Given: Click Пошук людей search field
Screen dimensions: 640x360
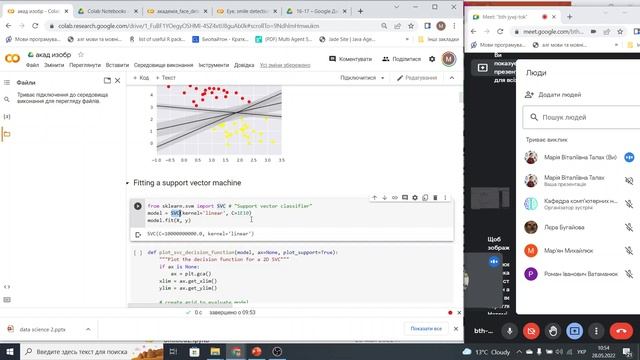Looking at the screenshot, I should 582,118.
